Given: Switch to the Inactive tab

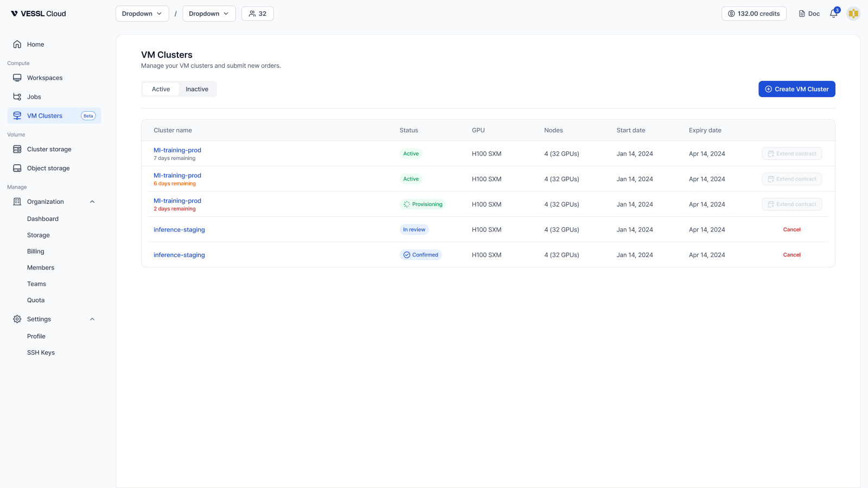Looking at the screenshot, I should [197, 89].
